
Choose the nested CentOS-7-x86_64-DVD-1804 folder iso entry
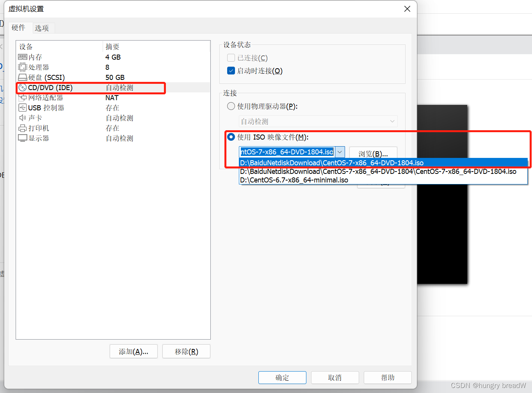(x=383, y=171)
